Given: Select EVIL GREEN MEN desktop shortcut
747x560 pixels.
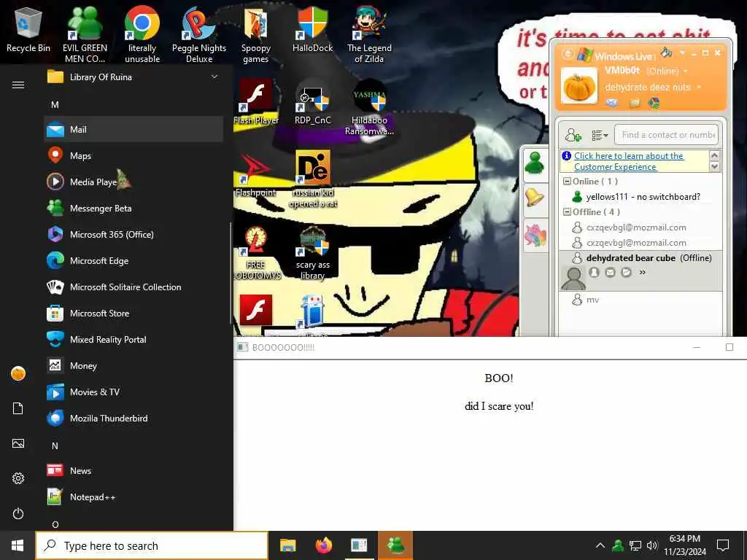Looking at the screenshot, I should pyautogui.click(x=85, y=35).
